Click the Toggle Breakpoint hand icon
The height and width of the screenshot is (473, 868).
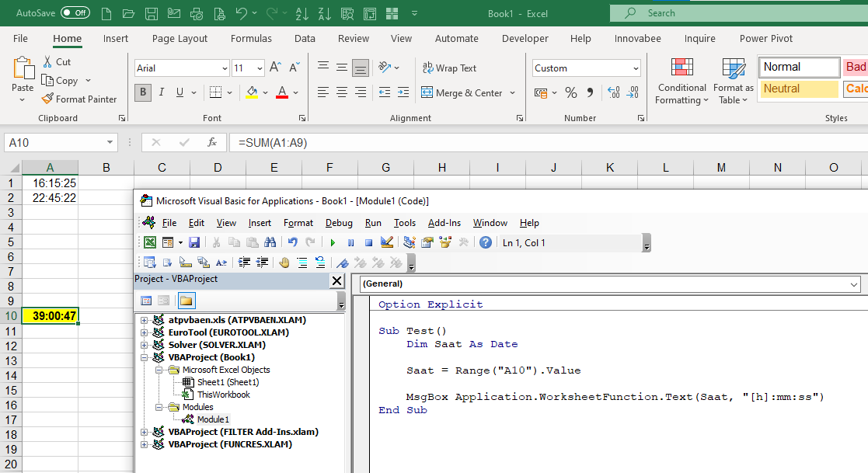point(284,263)
